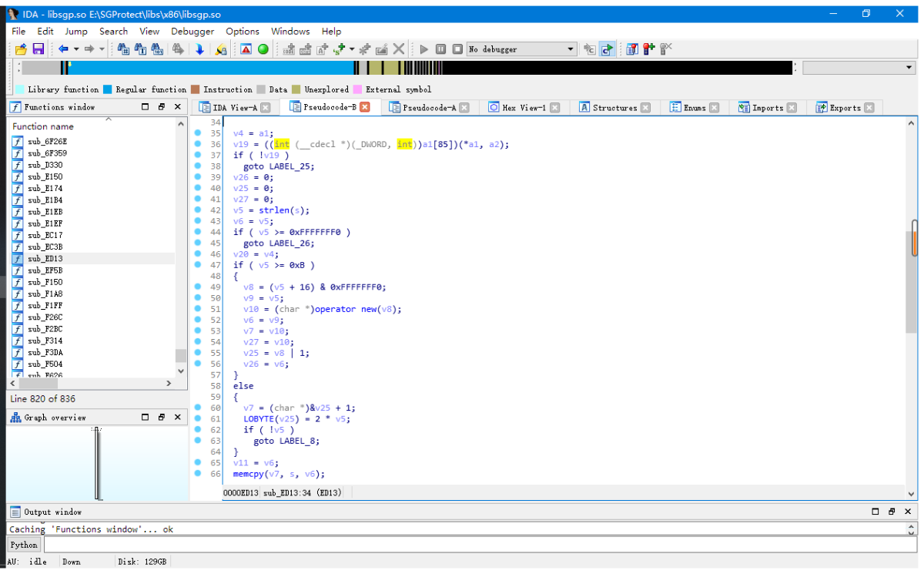Screen dimensions: 924x574
Task: Click the large gray X toolbar icon
Action: point(399,49)
